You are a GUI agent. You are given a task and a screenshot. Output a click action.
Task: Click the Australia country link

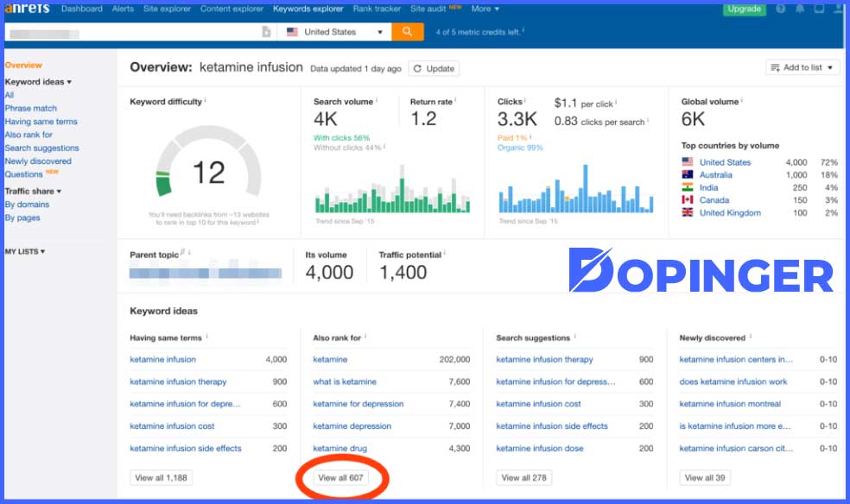715,175
